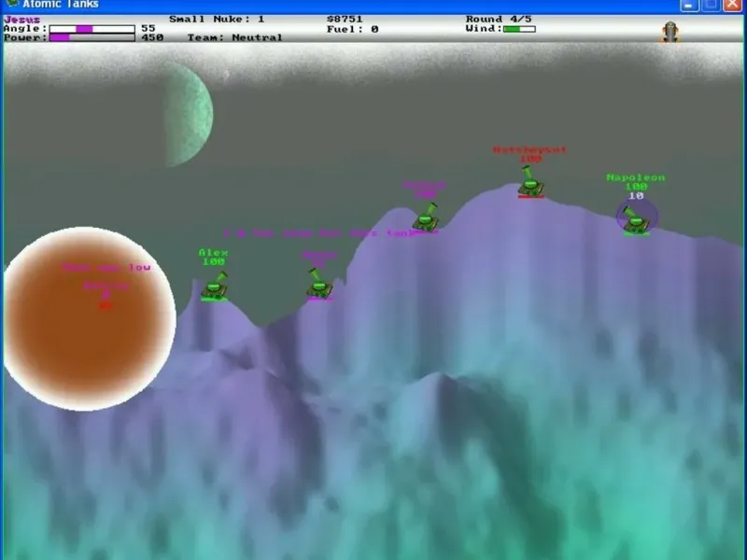Image resolution: width=747 pixels, height=560 pixels.
Task: Click the "Team: Neutral" label
Action: tap(235, 37)
